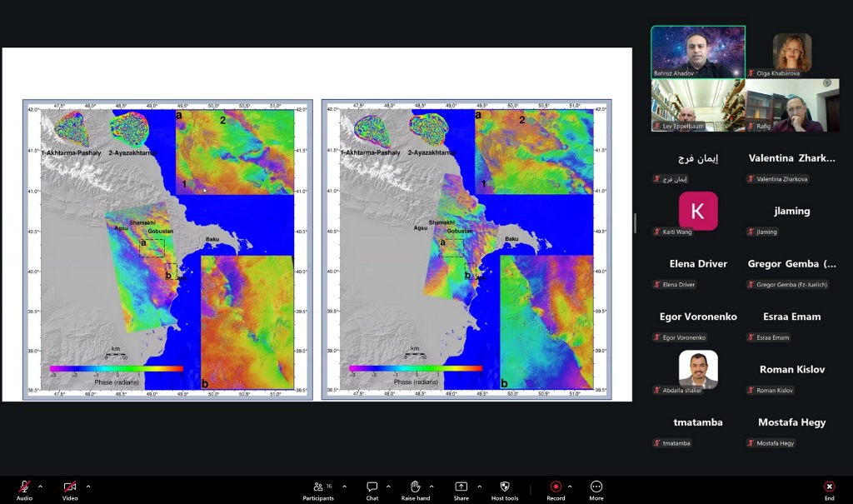Open the Chat icon
853x504 pixels.
click(x=372, y=487)
